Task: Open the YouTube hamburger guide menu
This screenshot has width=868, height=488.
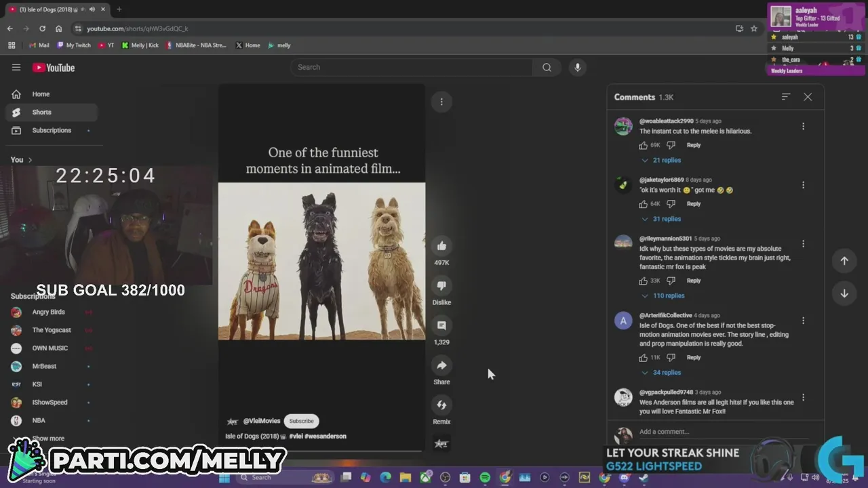Action: tap(16, 67)
